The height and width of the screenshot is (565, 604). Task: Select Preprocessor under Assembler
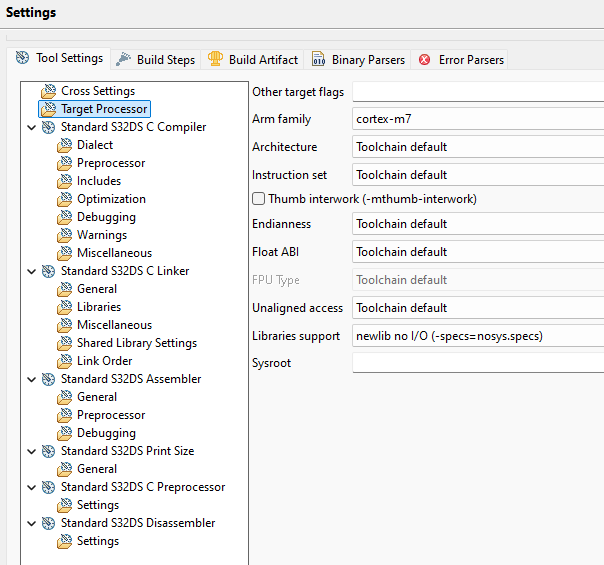pos(111,415)
